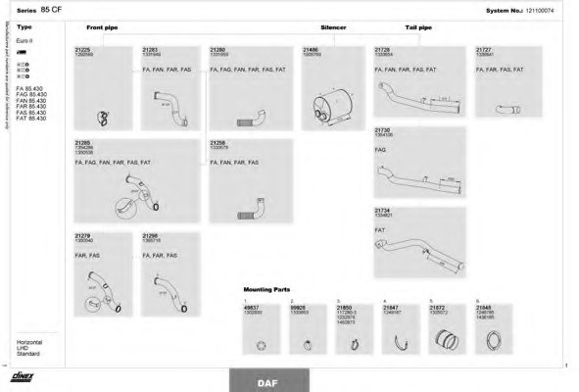This screenshot has width=579, height=392.
Task: Select the 21280 flexible pipe illustration
Action: (x=251, y=119)
